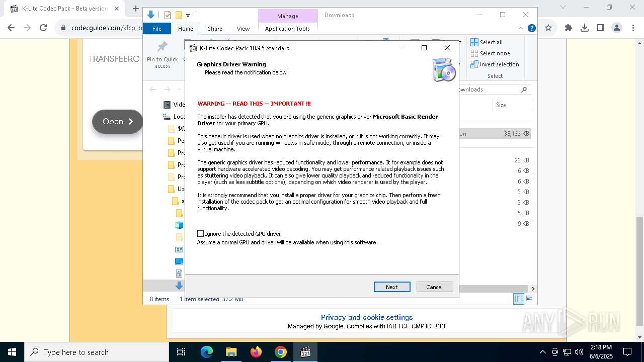Viewport: 644px width, 362px height.
Task: Click Chrome back arrow button
Action: 12,28
